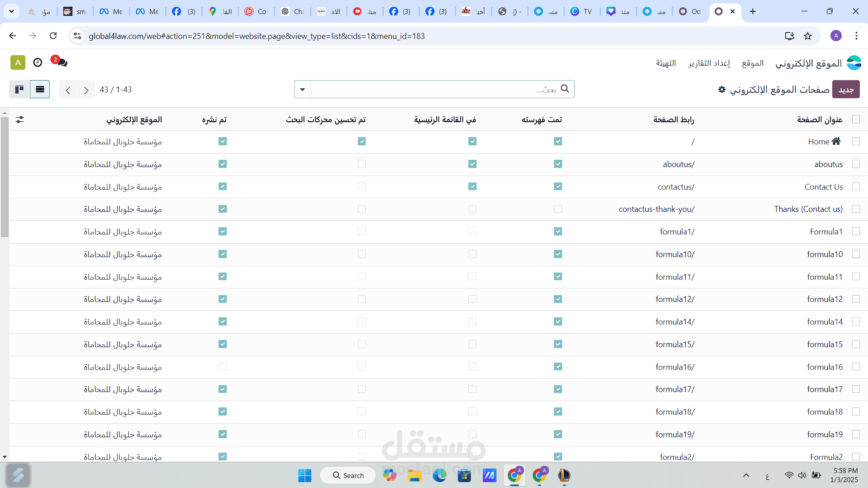Expand the search options dropdown arrow
The image size is (868, 488).
[303, 89]
